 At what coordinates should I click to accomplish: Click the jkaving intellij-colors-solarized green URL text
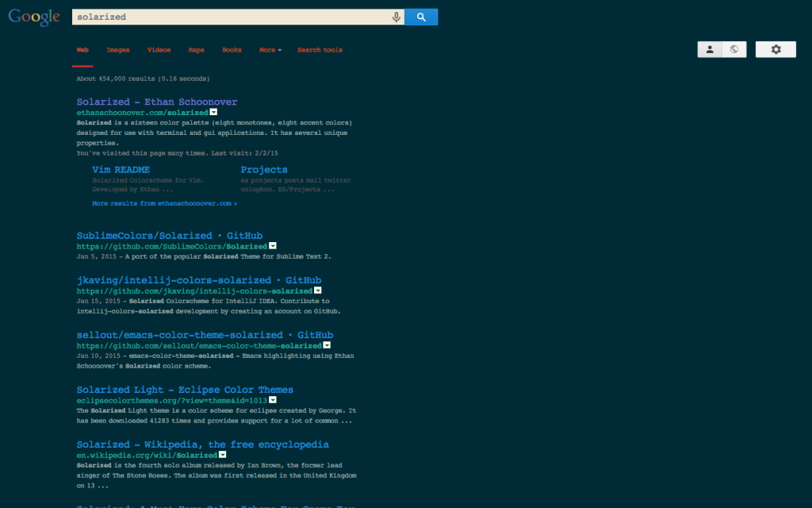[x=195, y=291]
